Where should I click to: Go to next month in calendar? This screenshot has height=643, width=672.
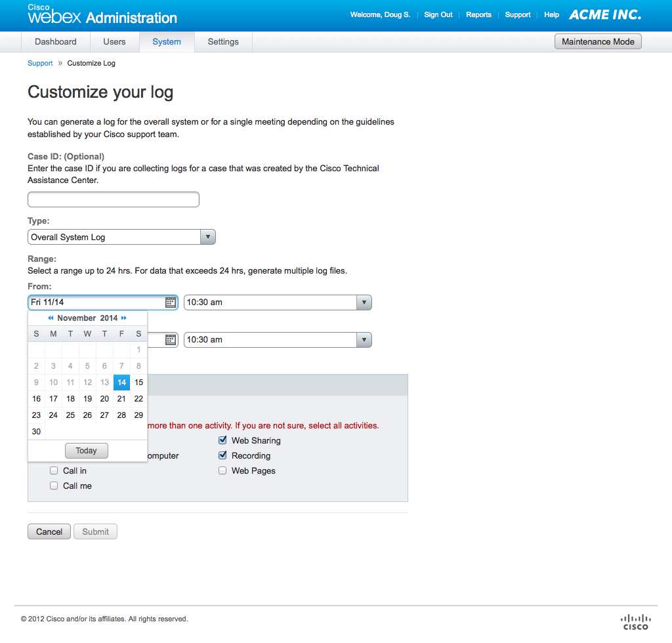[x=124, y=318]
